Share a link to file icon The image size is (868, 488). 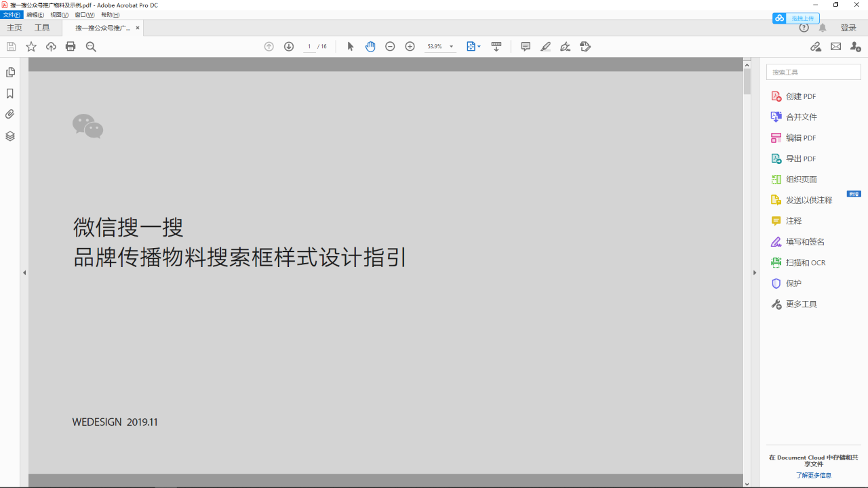tap(816, 47)
